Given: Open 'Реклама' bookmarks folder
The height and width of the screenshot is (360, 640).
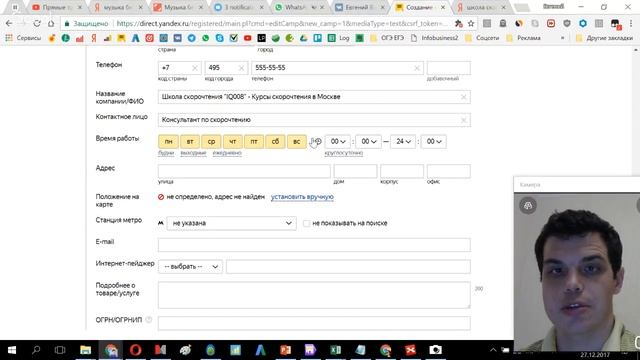Looking at the screenshot, I should 523,38.
